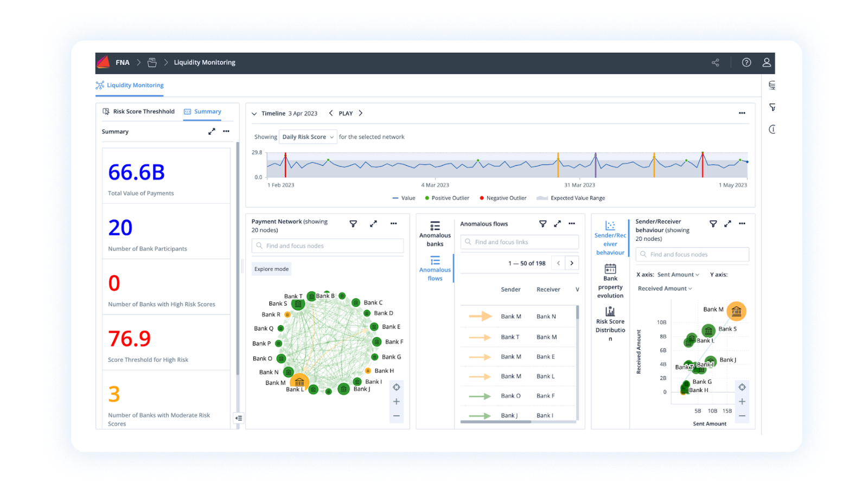Expand the Sender/Receiver behaviour panel
Image resolution: width=868 pixels, height=488 pixels.
tap(727, 223)
